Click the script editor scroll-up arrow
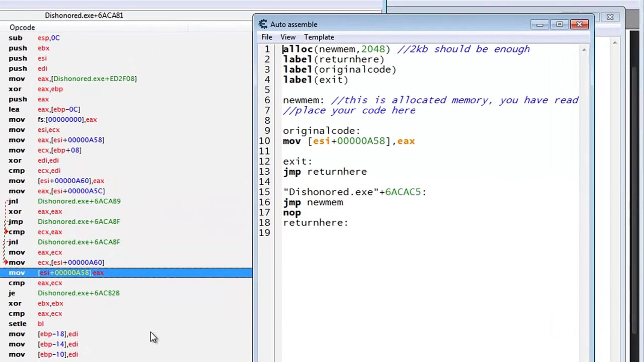644x362 pixels. coord(584,50)
